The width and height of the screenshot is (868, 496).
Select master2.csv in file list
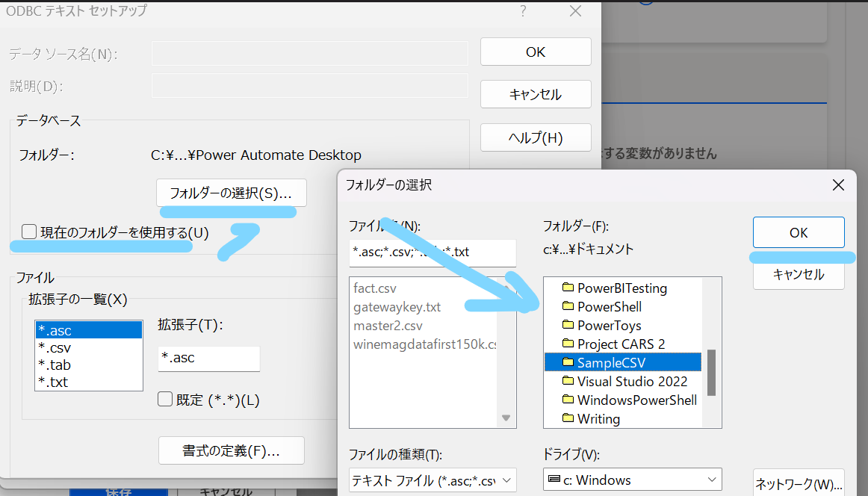coord(388,326)
